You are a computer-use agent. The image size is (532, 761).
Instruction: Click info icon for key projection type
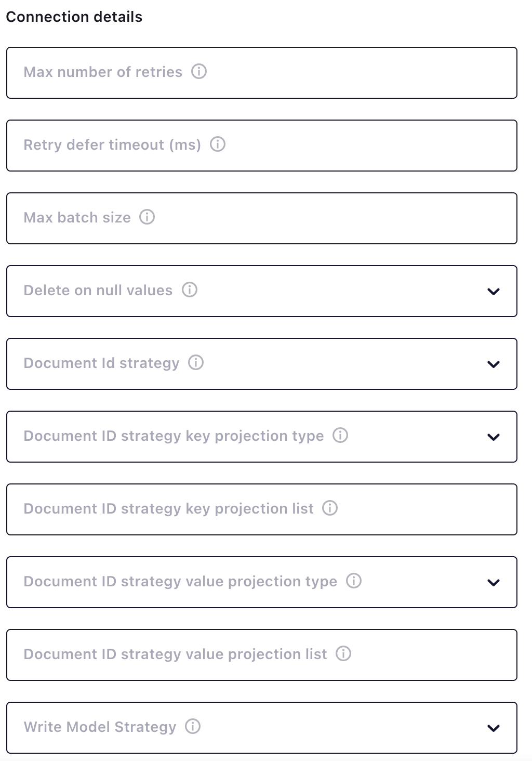[x=340, y=435]
